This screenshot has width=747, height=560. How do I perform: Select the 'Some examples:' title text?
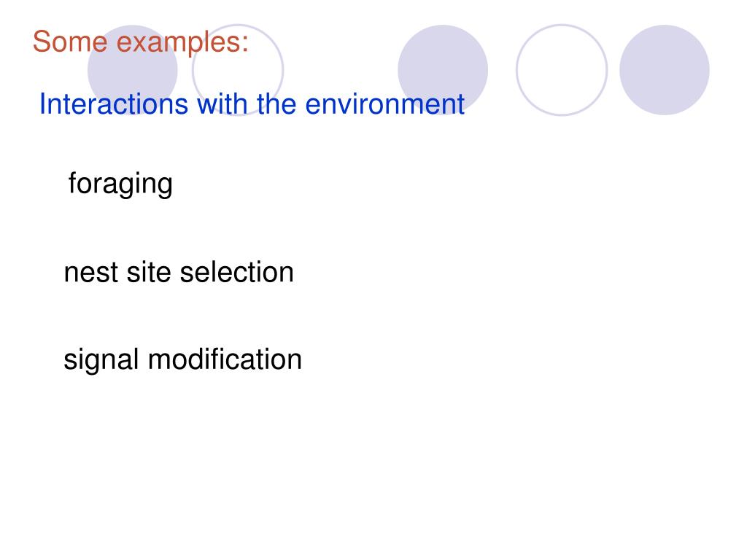141,42
